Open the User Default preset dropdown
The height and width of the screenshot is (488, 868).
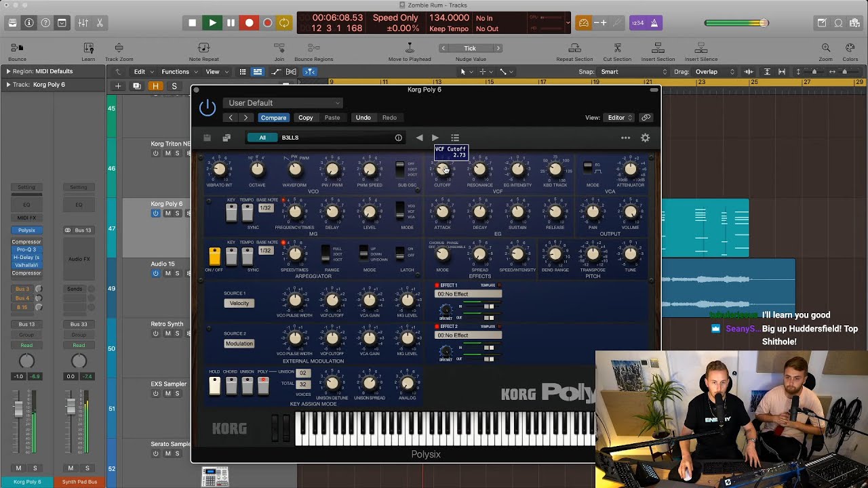tap(283, 103)
